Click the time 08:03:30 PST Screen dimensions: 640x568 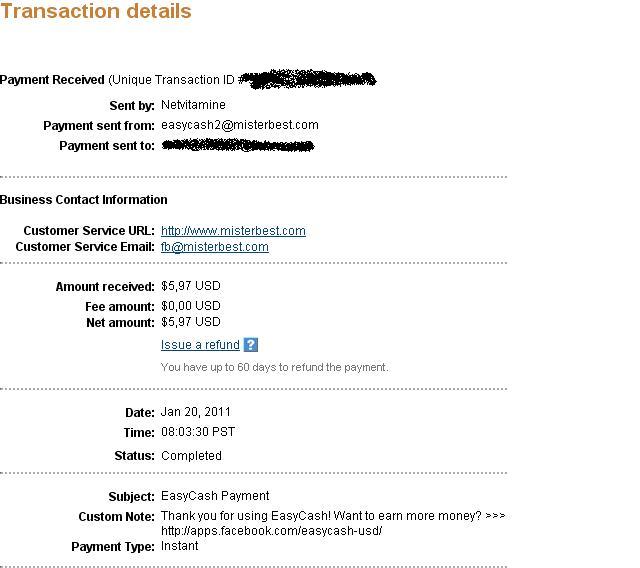pyautogui.click(x=198, y=432)
